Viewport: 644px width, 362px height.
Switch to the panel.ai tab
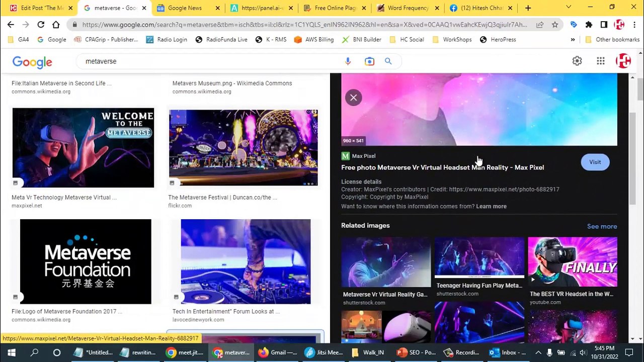[262, 8]
